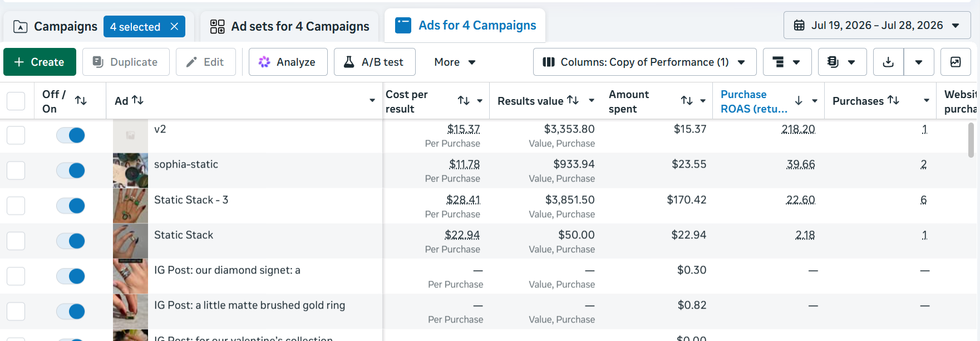Click the Edit button
The height and width of the screenshot is (341, 980).
point(206,62)
